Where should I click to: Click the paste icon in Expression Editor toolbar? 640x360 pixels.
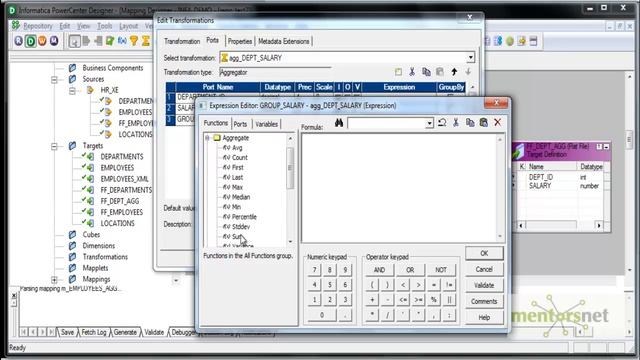(484, 122)
